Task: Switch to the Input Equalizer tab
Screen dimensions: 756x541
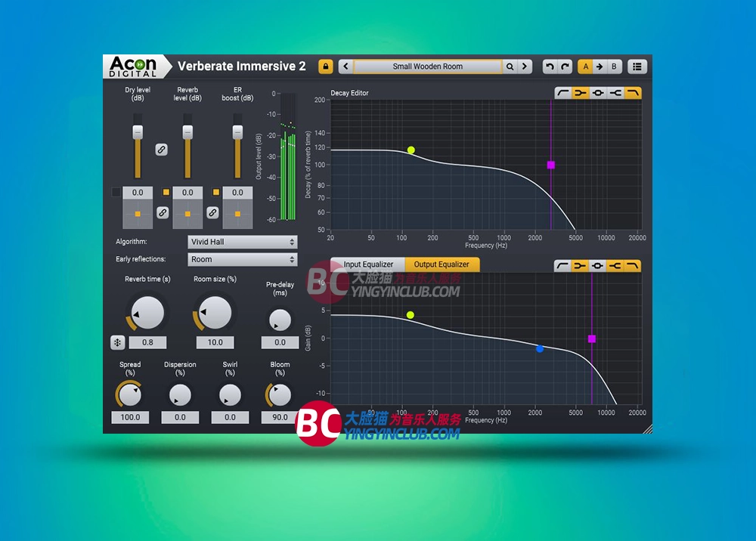Action: pyautogui.click(x=368, y=264)
